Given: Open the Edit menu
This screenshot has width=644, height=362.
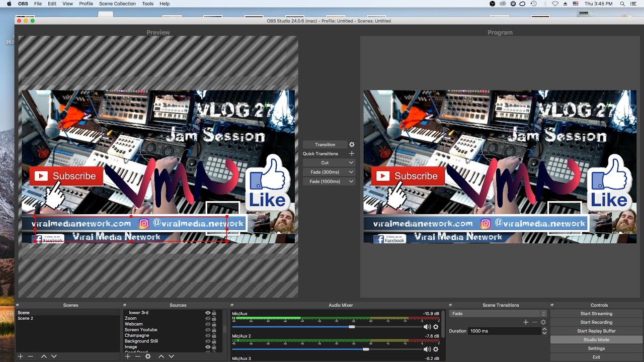Looking at the screenshot, I should click(52, 4).
